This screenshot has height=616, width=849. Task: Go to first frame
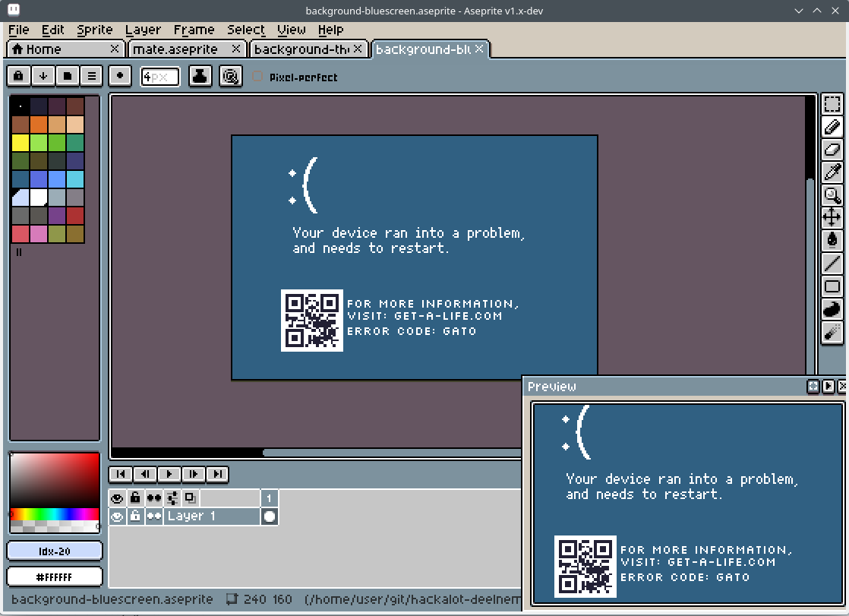[x=121, y=474]
